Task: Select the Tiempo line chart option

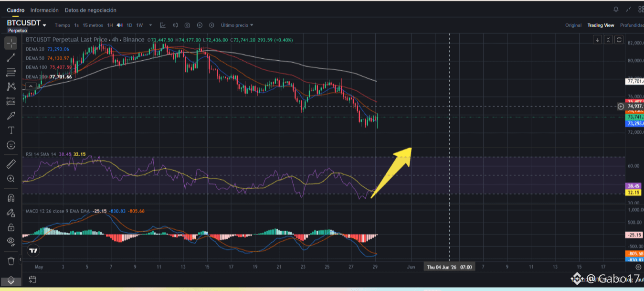Action: click(x=62, y=25)
